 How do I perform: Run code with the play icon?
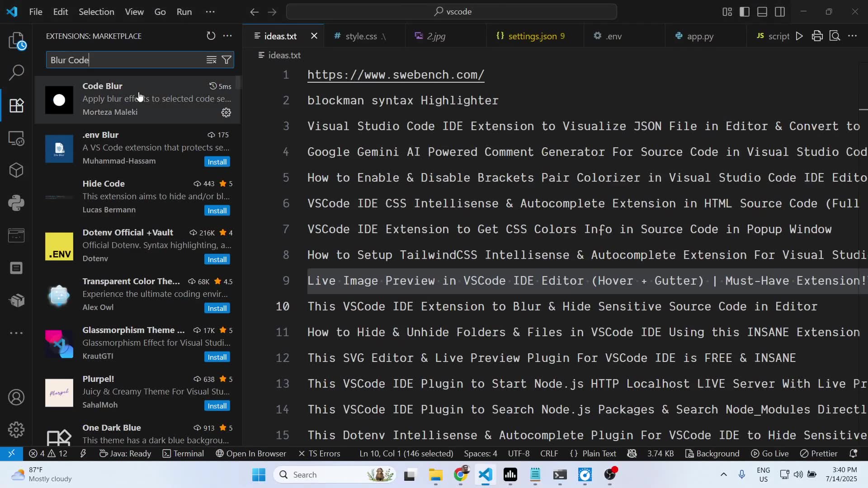coord(799,36)
